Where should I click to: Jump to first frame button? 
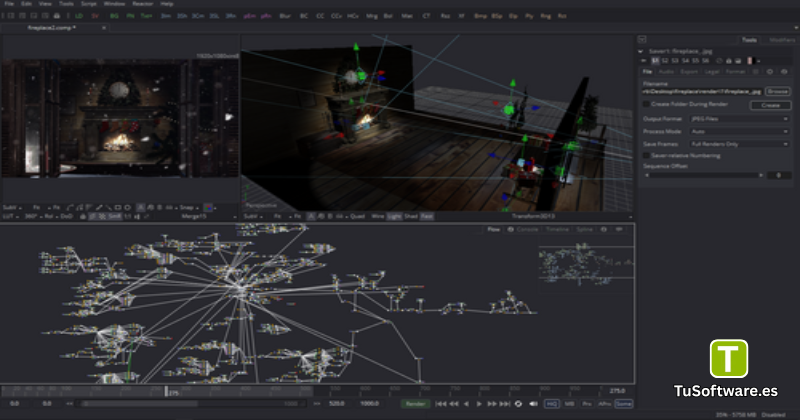pos(440,404)
